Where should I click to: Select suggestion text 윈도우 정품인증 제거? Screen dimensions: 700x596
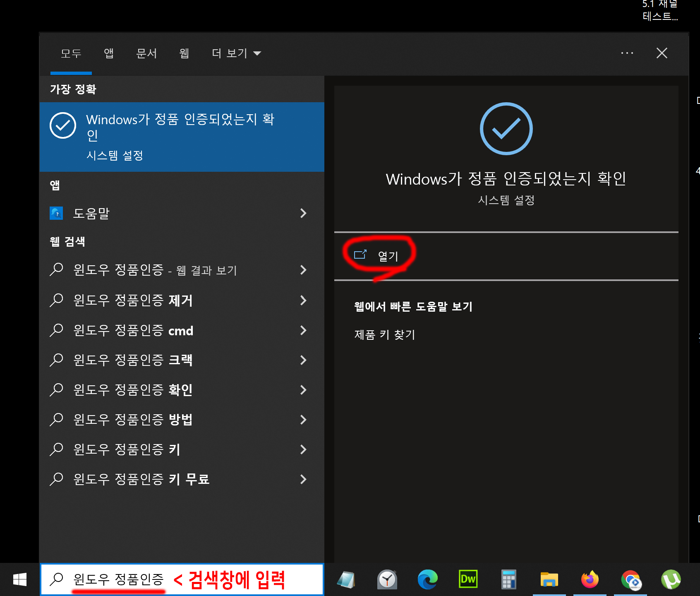point(133,300)
